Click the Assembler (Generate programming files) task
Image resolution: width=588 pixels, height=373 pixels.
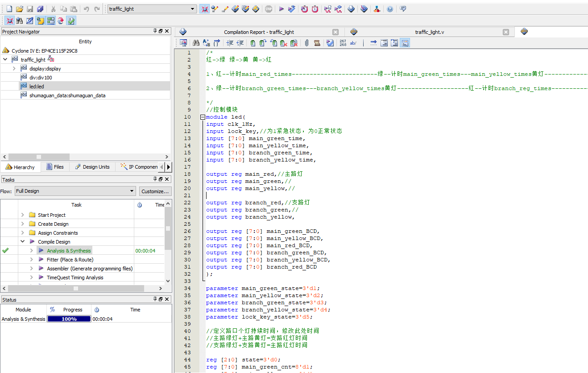click(x=90, y=269)
